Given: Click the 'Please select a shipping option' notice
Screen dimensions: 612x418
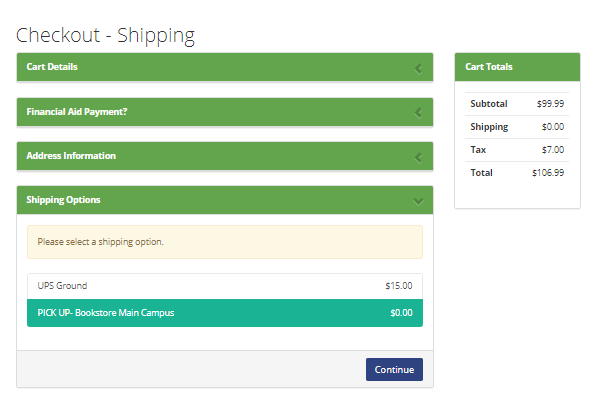Looking at the screenshot, I should click(225, 242).
